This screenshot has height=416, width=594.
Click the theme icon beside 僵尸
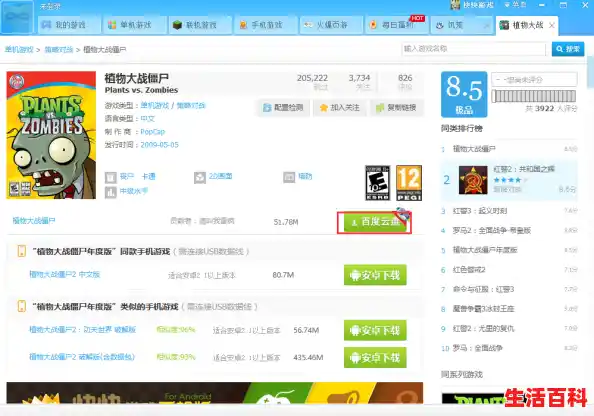tap(111, 177)
